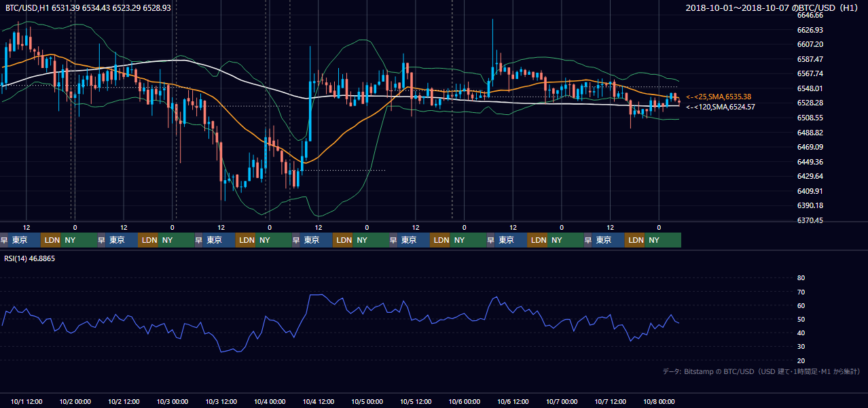868x408 pixels.
Task: Click the 6626.93 price axis label
Action: click(810, 30)
